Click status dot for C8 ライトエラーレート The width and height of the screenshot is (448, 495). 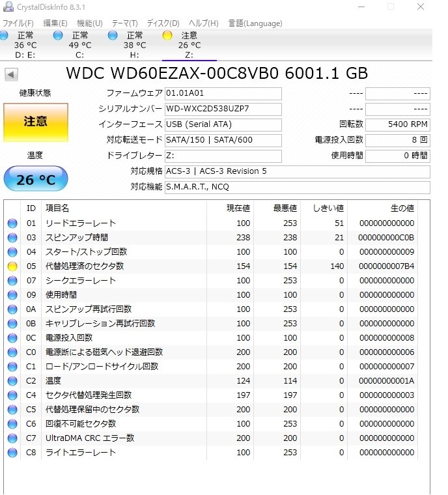pos(12,453)
